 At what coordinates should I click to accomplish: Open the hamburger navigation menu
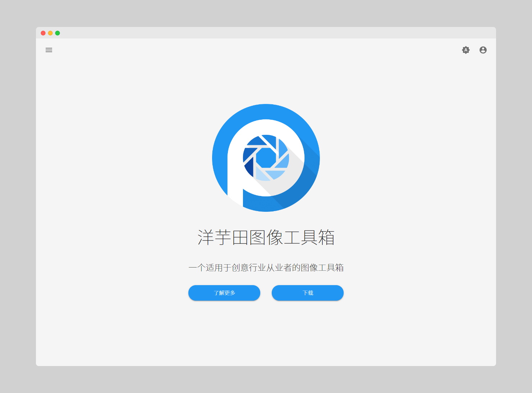(49, 50)
